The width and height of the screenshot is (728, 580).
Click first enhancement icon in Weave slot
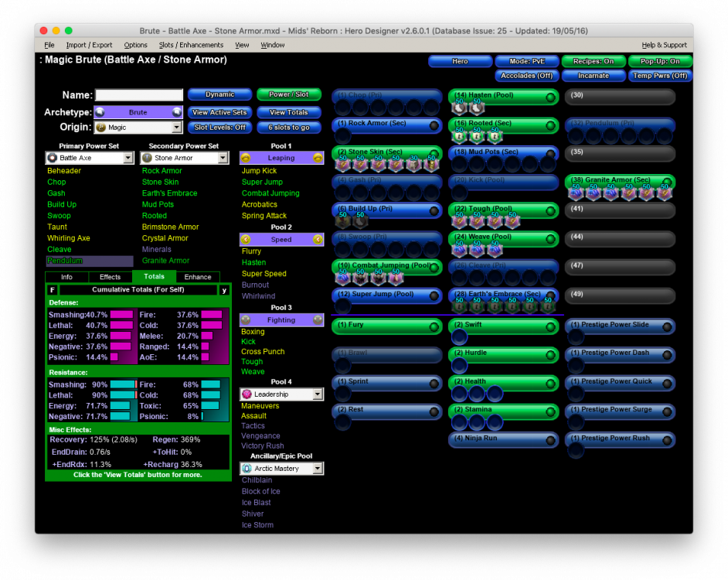tap(458, 249)
